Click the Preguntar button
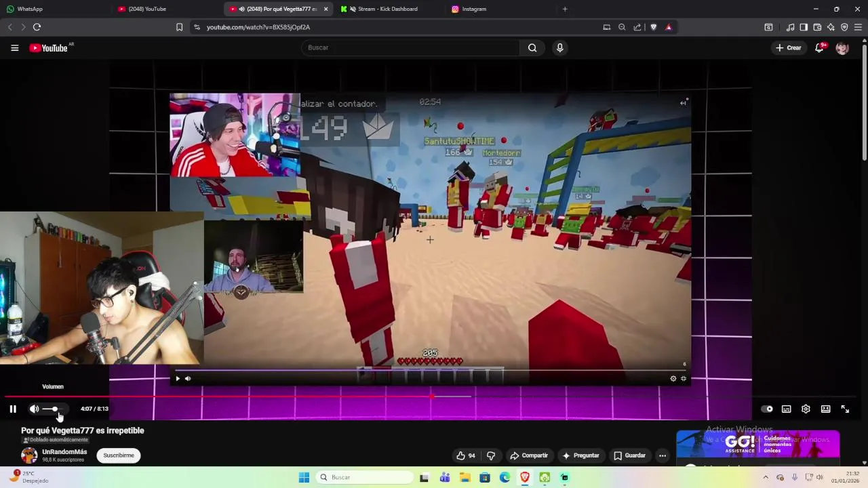 click(580, 455)
